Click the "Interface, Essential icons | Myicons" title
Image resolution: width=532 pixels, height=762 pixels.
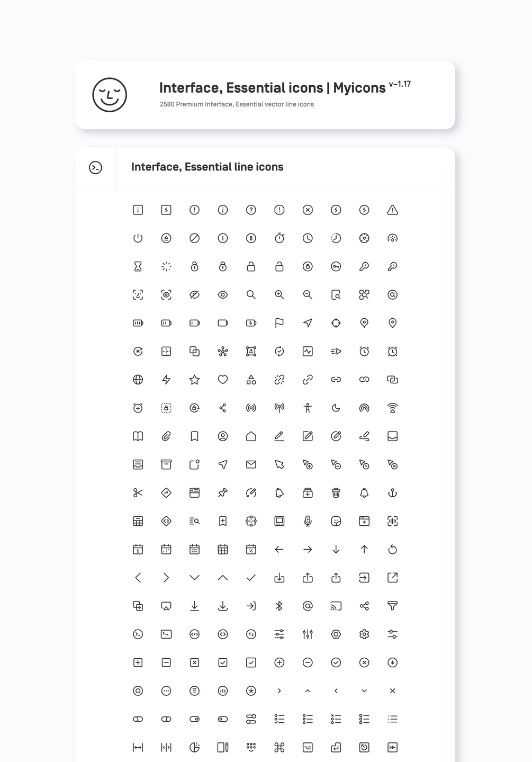pyautogui.click(x=272, y=88)
